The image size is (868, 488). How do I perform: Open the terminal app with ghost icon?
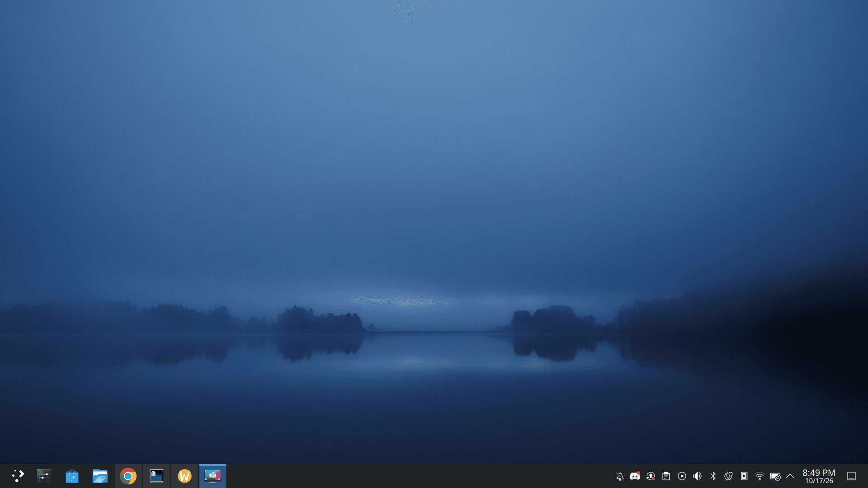point(156,476)
